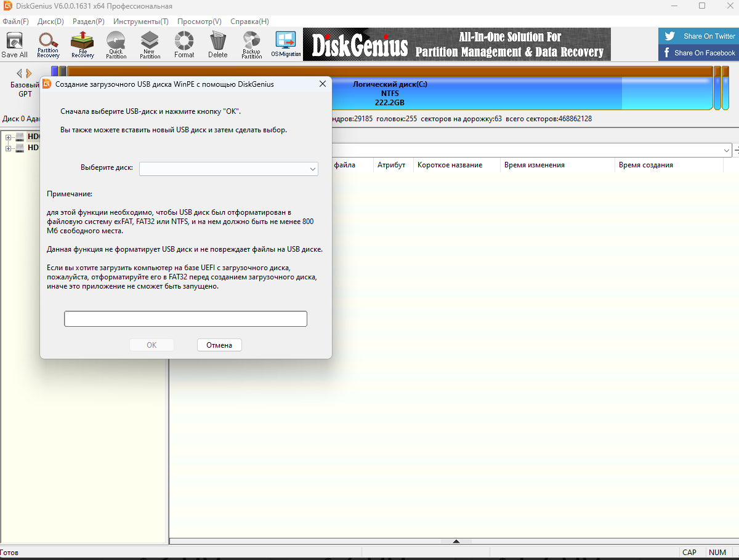Select the Quick Partition icon
This screenshot has width=739, height=560.
coord(116,45)
